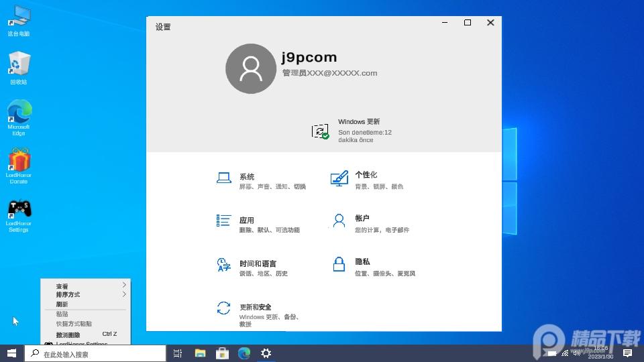The width and height of the screenshot is (644, 362).
Task: Open the 系统 (System) settings category
Action: pyautogui.click(x=247, y=178)
